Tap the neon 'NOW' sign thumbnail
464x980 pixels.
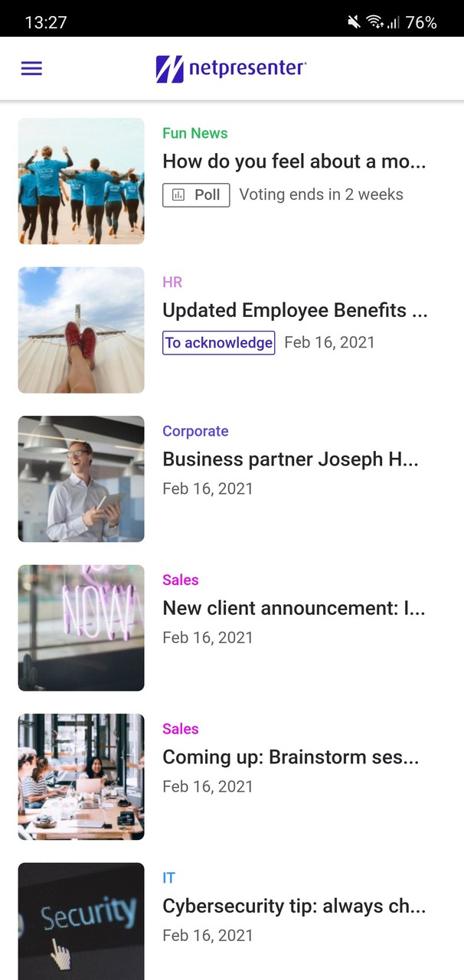point(80,628)
